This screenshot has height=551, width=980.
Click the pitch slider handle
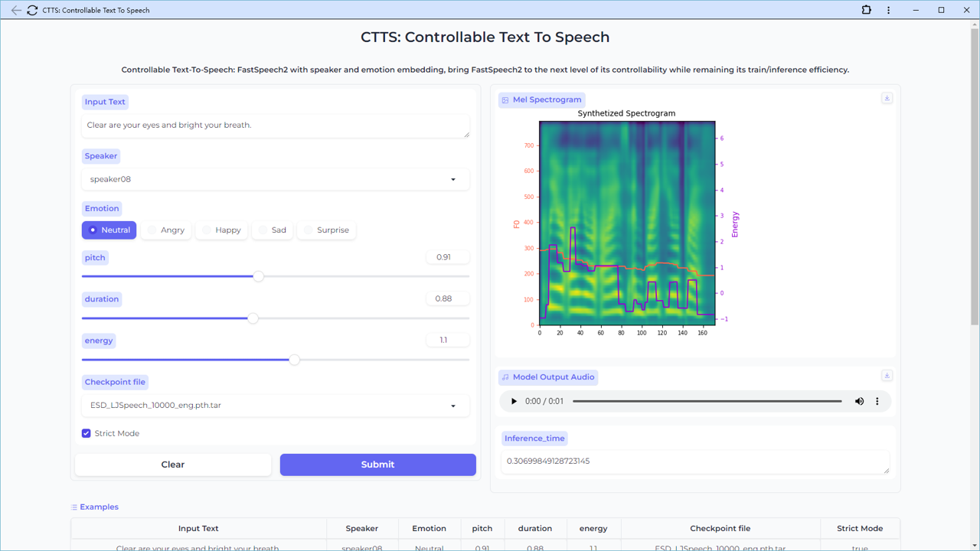tap(259, 276)
